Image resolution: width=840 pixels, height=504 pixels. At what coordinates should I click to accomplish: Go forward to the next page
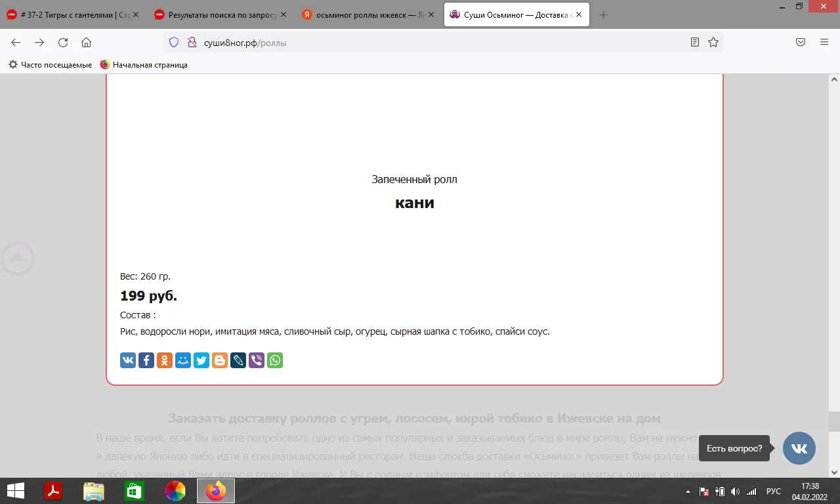click(x=39, y=43)
